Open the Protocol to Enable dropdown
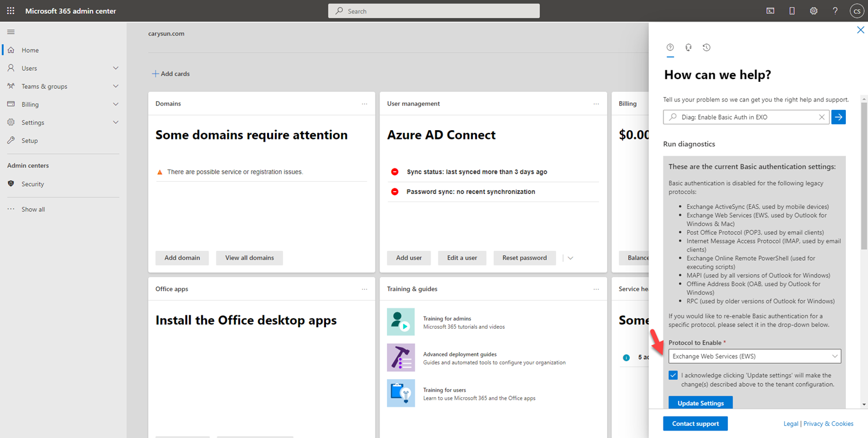This screenshot has height=438, width=868. coord(754,356)
